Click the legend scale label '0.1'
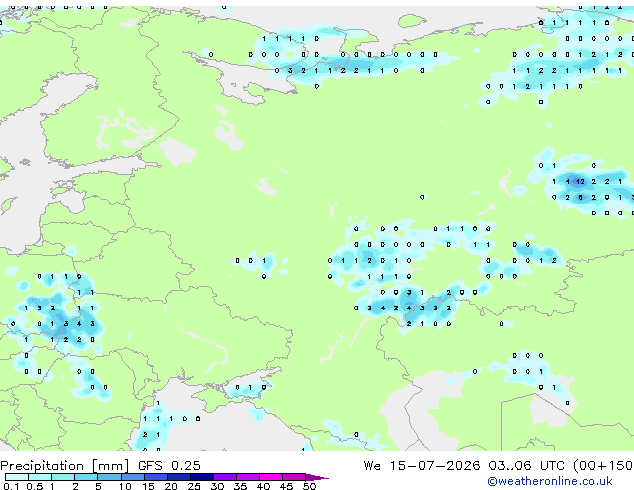The image size is (634, 490). point(11,486)
